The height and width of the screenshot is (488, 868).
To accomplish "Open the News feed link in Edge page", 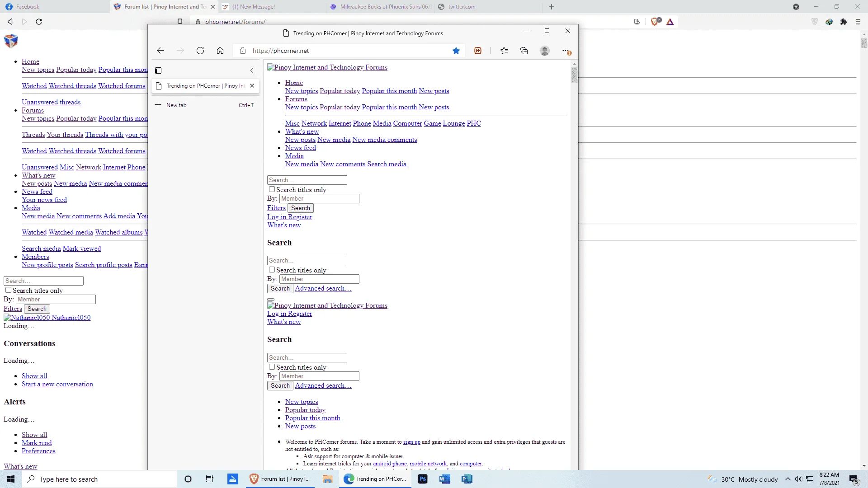I will [x=301, y=148].
